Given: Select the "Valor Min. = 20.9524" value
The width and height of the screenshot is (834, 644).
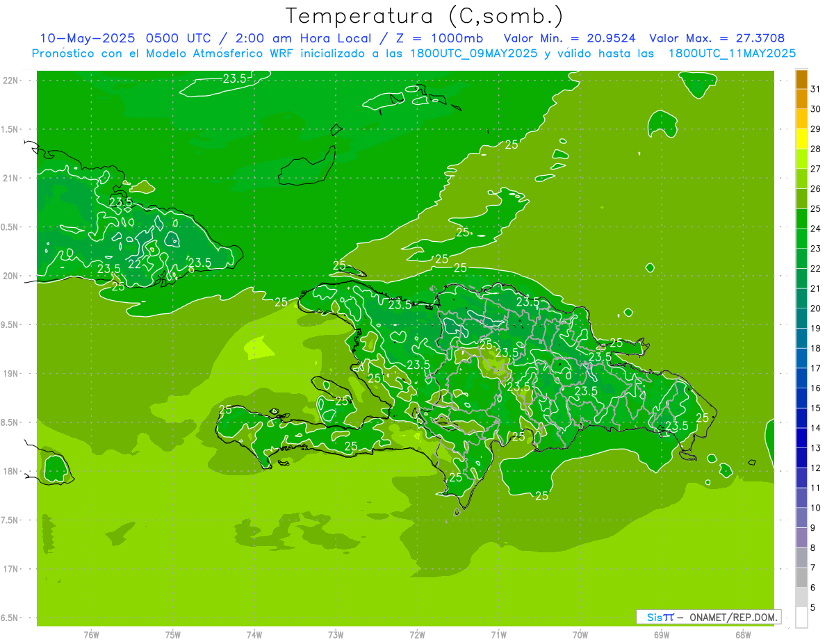Looking at the screenshot, I should point(569,38).
